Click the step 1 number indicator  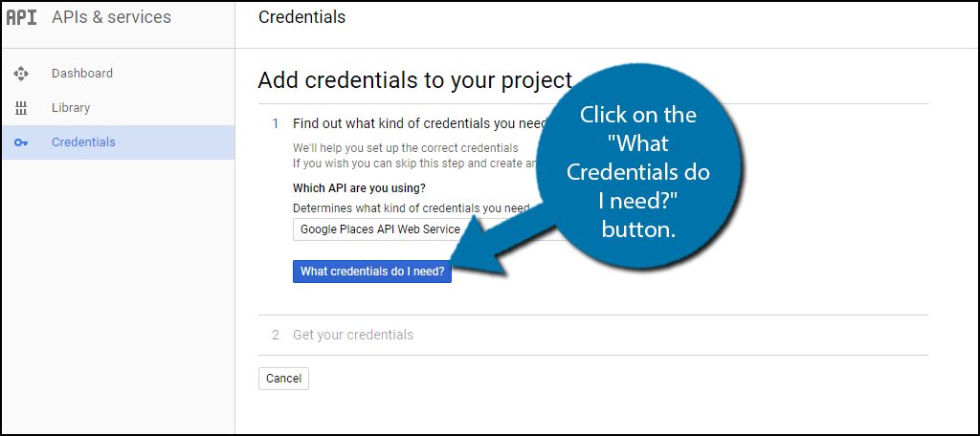[275, 123]
